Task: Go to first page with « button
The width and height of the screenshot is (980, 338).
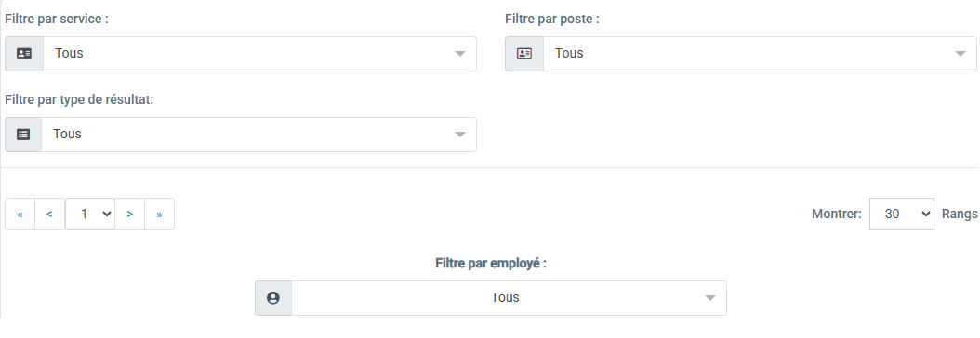Action: coord(20,214)
